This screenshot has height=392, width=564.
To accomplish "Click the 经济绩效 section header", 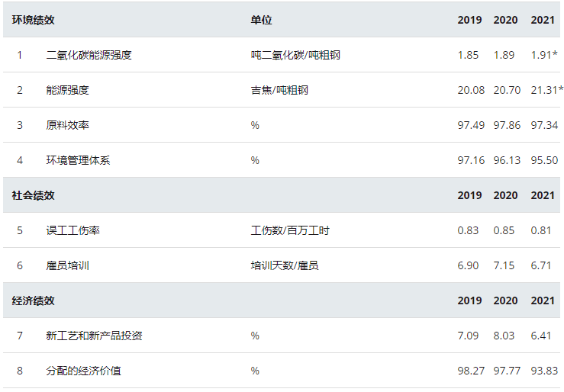I will point(33,300).
